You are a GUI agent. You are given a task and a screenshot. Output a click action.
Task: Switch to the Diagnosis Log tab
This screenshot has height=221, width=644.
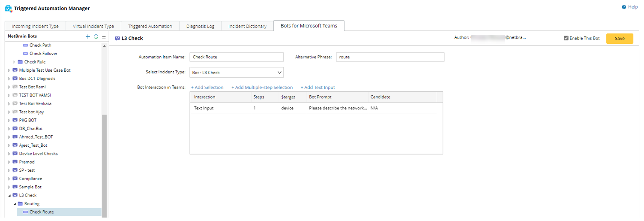200,26
